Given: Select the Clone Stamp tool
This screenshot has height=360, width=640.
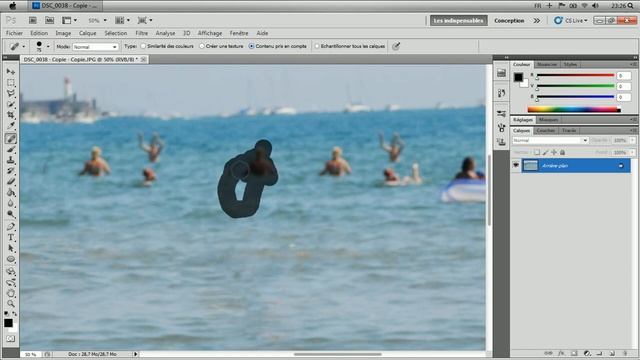Looking at the screenshot, I should coord(11,161).
